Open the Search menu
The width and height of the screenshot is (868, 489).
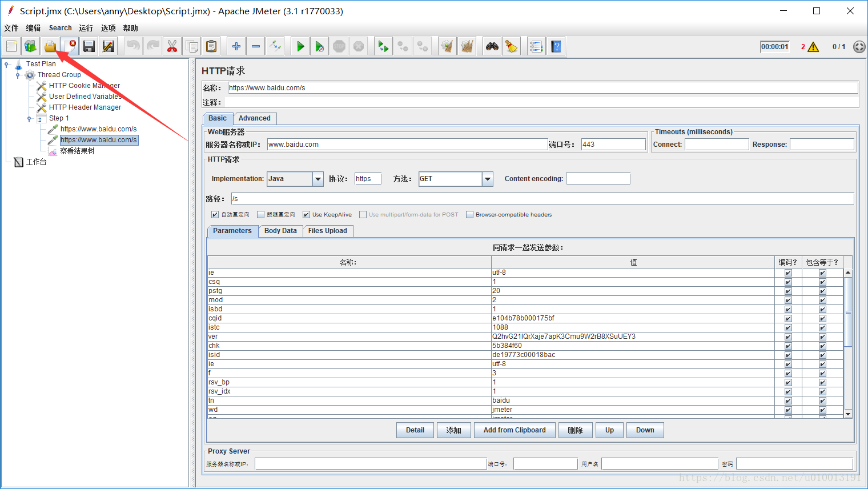click(61, 28)
